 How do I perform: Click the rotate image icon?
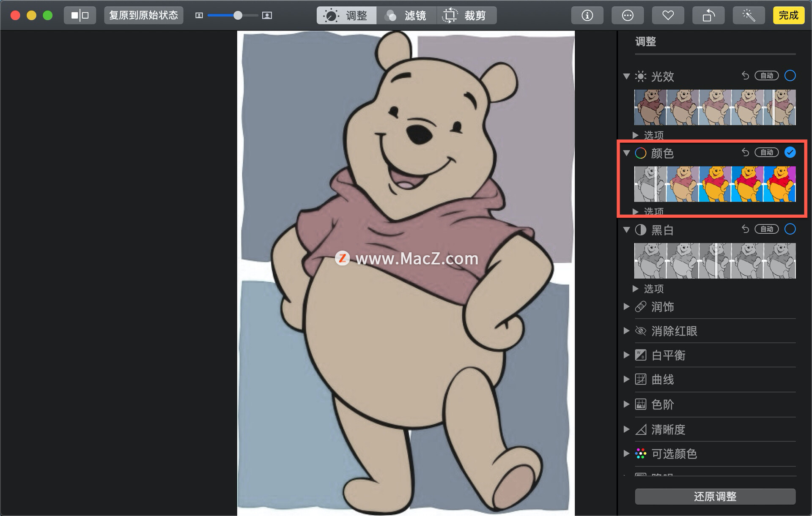coord(708,16)
